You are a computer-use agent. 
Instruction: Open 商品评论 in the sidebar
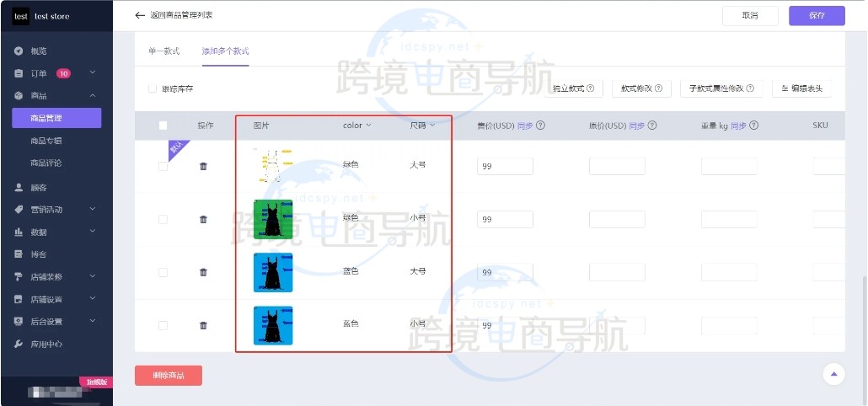pos(46,163)
